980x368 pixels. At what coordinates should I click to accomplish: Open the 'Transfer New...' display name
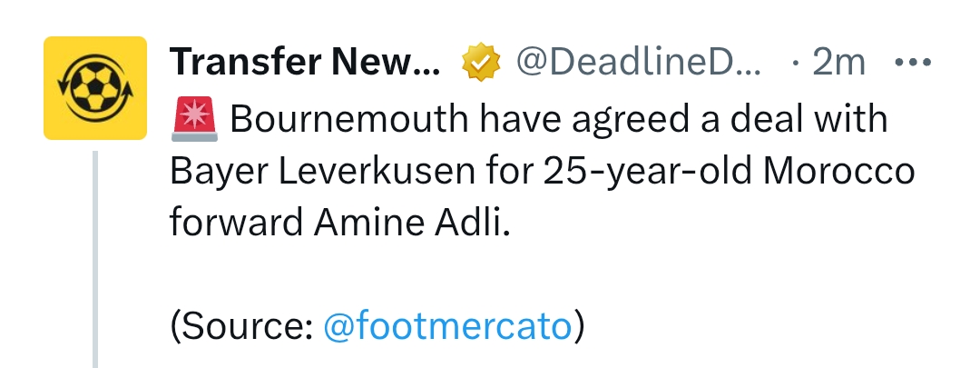click(x=305, y=62)
